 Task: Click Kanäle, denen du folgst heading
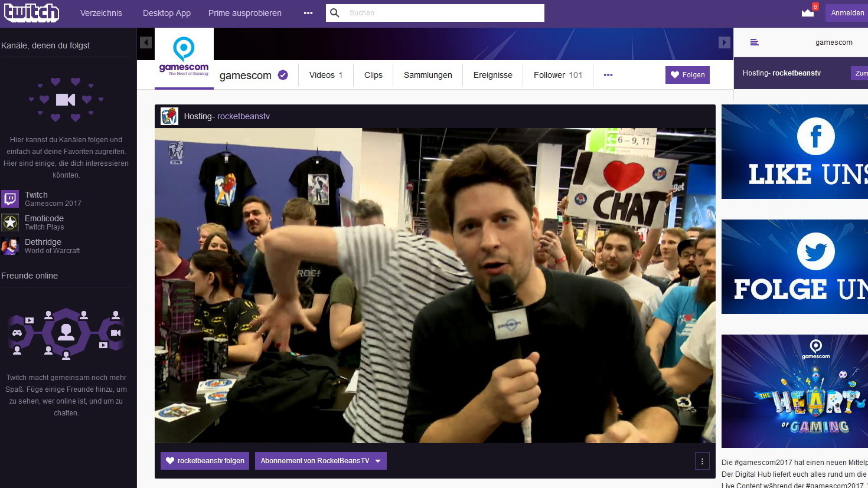click(x=45, y=45)
